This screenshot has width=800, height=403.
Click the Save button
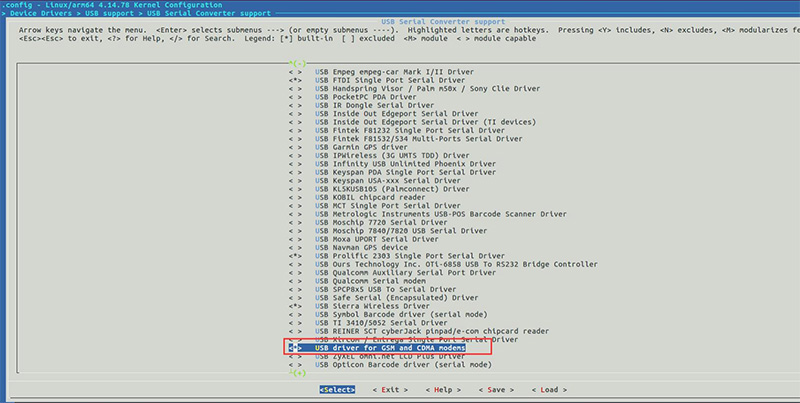coord(496,390)
